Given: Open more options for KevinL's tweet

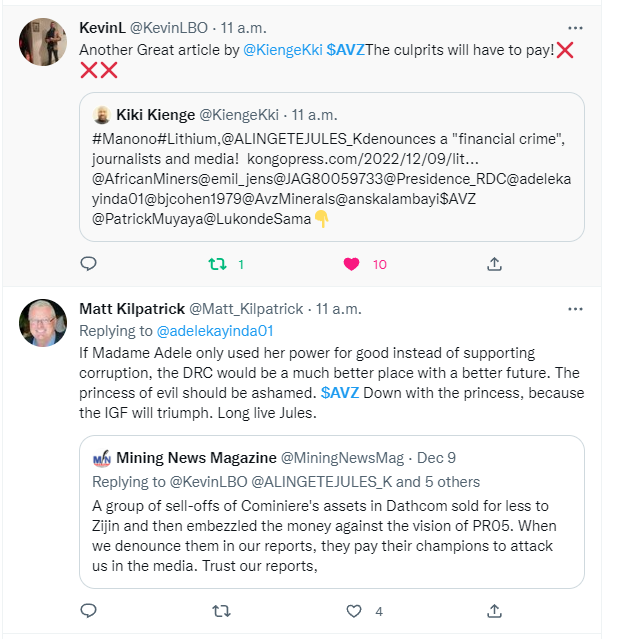Looking at the screenshot, I should click(x=575, y=28).
